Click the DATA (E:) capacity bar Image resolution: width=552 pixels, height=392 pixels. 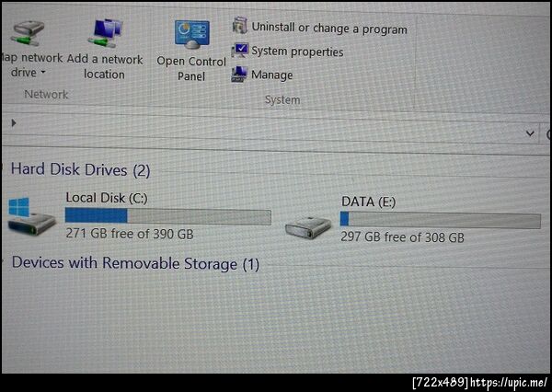(x=441, y=220)
